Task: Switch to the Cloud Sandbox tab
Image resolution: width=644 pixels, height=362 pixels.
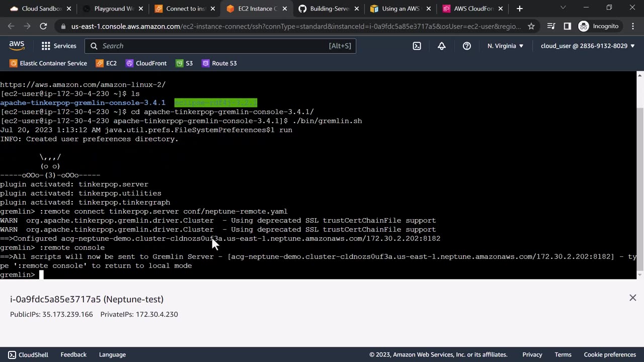Action: tap(40, 9)
